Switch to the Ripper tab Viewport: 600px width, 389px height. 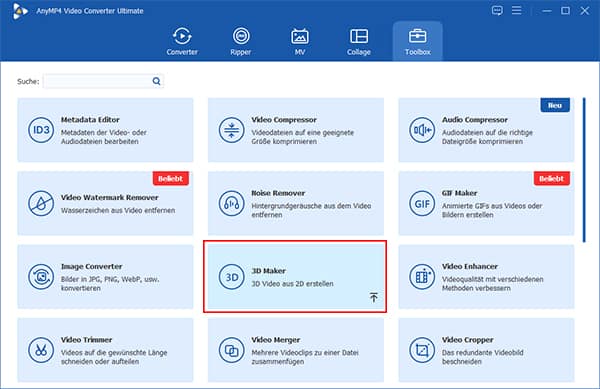[241, 41]
